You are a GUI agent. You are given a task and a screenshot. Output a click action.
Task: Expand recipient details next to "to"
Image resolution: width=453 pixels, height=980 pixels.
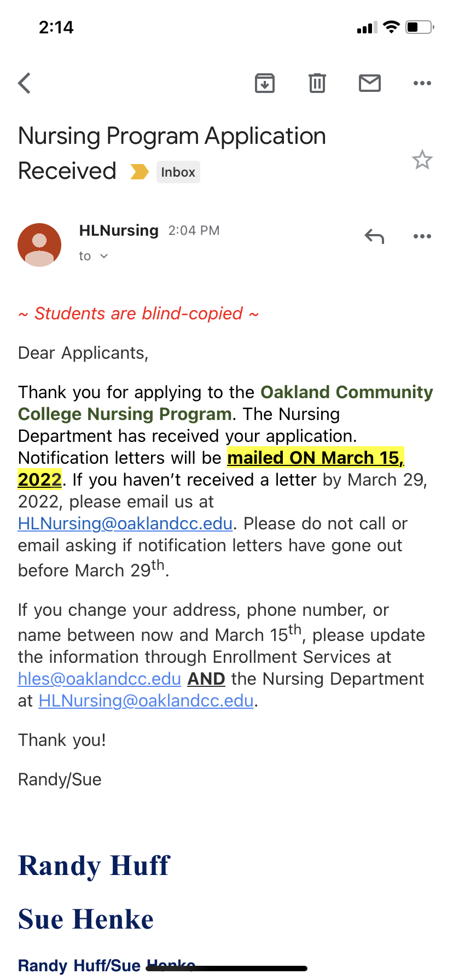[x=104, y=256]
